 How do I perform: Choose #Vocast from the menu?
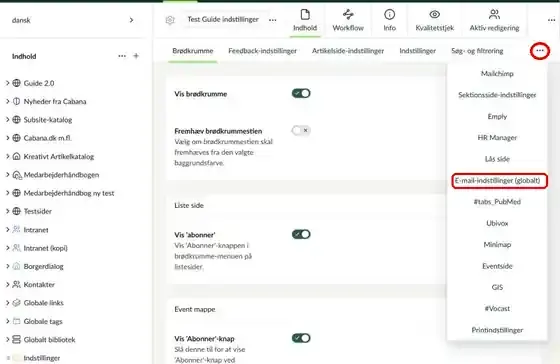click(x=497, y=309)
